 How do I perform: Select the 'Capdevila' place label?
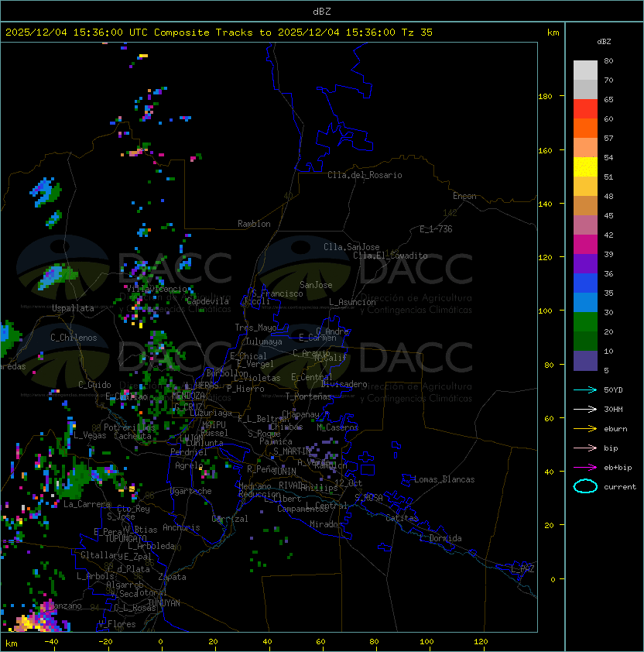point(207,301)
